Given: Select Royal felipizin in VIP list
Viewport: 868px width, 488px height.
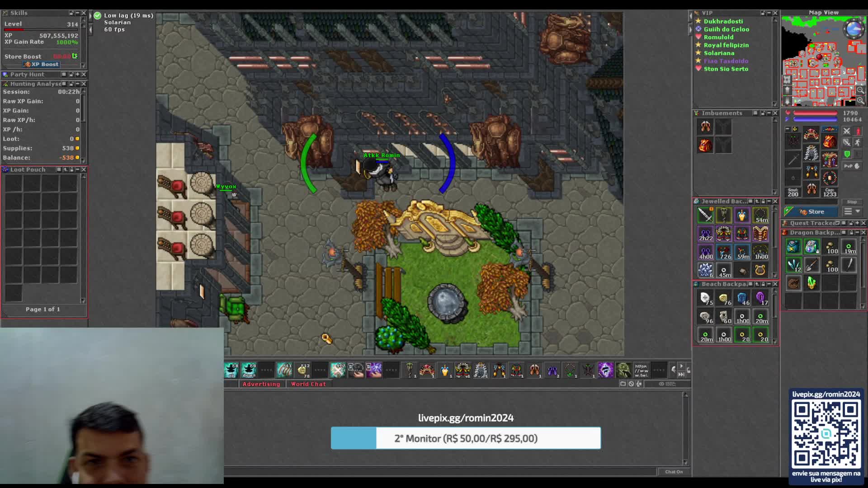Looking at the screenshot, I should [x=726, y=45].
